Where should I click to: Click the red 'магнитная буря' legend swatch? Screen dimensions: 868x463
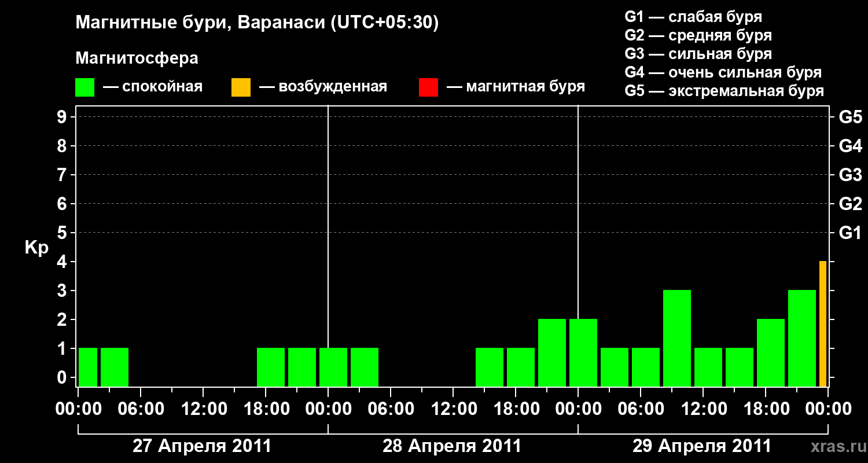428,87
